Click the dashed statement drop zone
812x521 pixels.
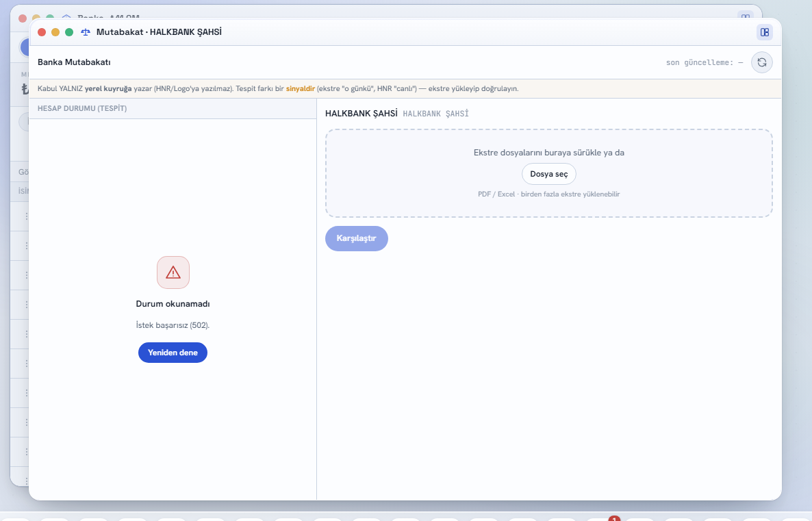549,173
